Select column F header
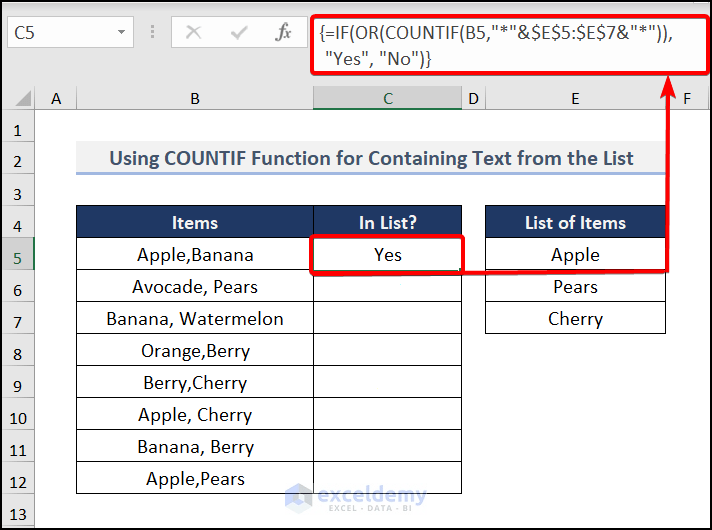The height and width of the screenshot is (530, 712). pyautogui.click(x=687, y=98)
